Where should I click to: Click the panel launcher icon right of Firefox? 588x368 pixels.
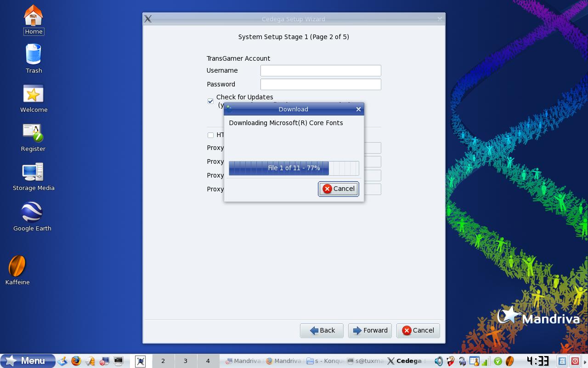(90, 361)
